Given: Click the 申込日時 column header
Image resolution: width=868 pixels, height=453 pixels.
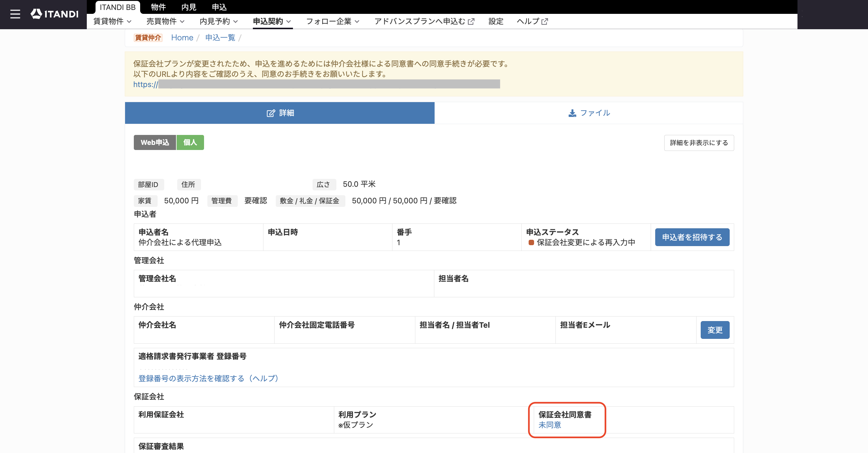Looking at the screenshot, I should (x=283, y=232).
